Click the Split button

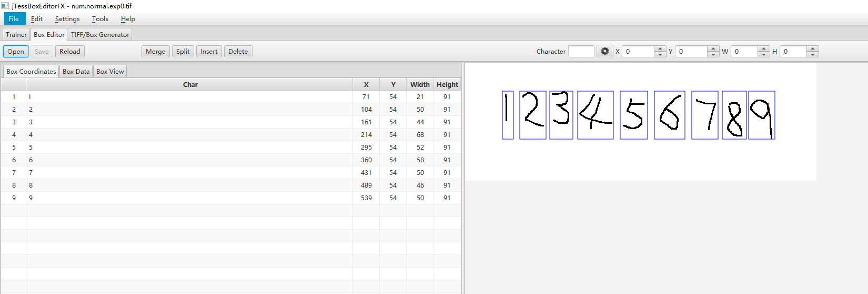click(x=183, y=52)
